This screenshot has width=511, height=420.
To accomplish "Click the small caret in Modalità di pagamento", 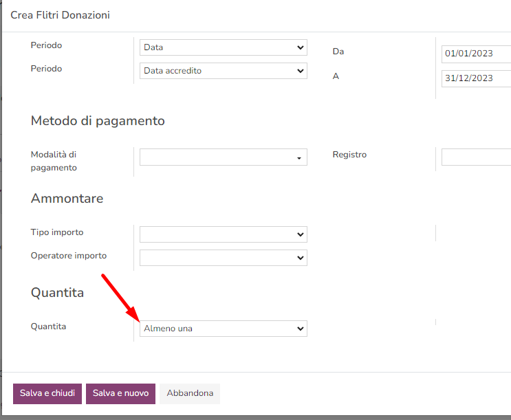I will click(299, 158).
